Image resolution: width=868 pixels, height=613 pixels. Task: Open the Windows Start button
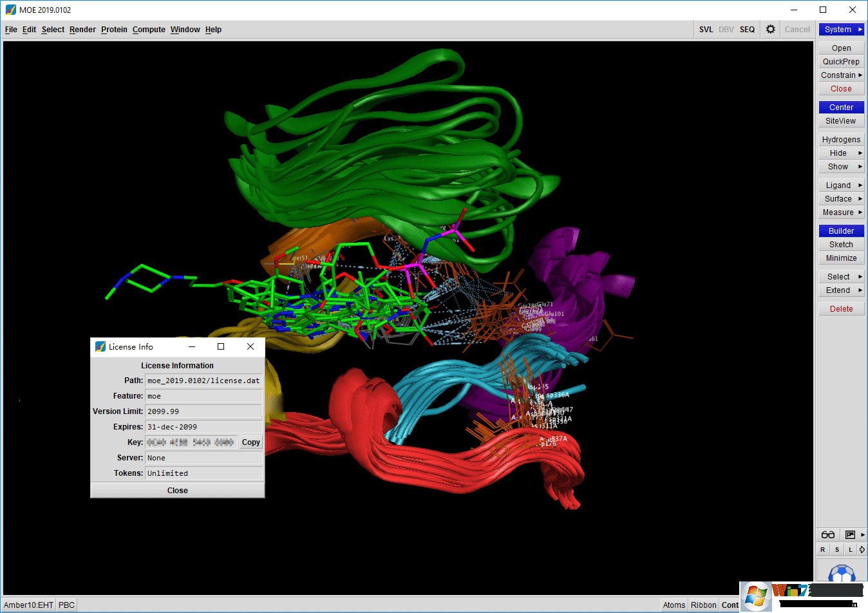[x=755, y=597]
